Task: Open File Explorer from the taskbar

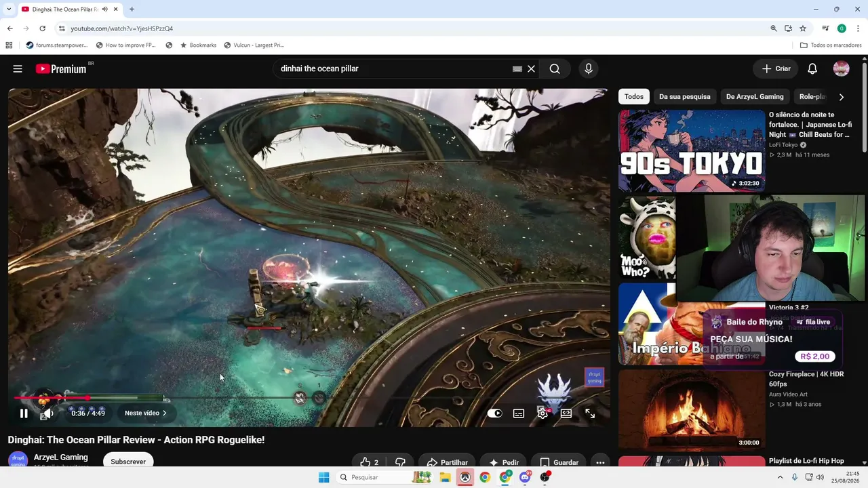Action: tap(445, 477)
